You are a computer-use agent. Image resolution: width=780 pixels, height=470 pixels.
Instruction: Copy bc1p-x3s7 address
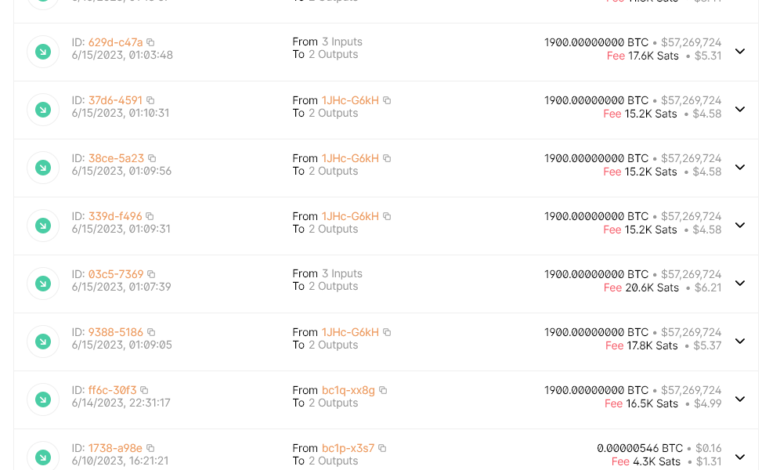pos(382,449)
